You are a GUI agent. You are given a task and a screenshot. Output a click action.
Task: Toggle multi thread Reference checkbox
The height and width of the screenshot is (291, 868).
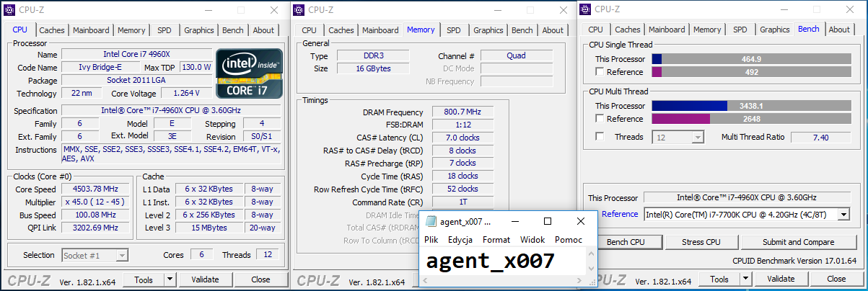[x=600, y=119]
